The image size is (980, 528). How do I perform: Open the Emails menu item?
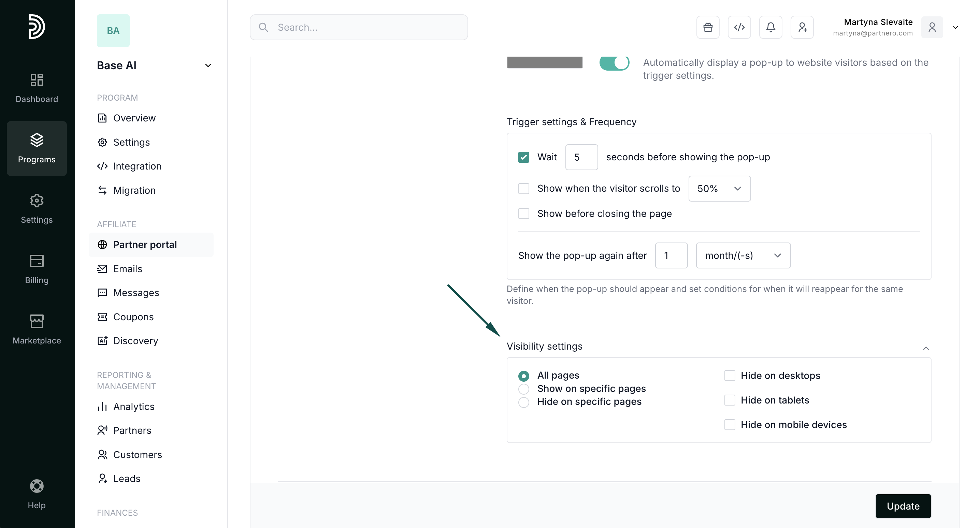click(x=127, y=268)
